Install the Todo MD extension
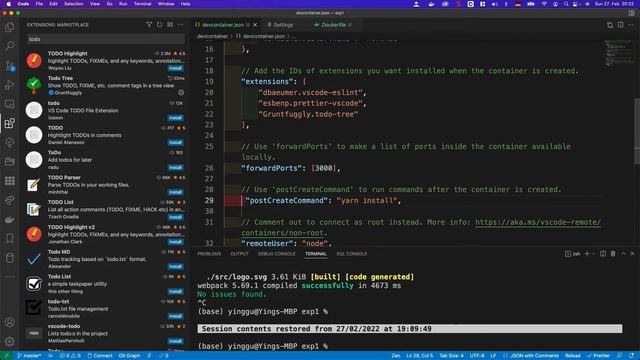The width and height of the screenshot is (640, 360). (x=176, y=267)
